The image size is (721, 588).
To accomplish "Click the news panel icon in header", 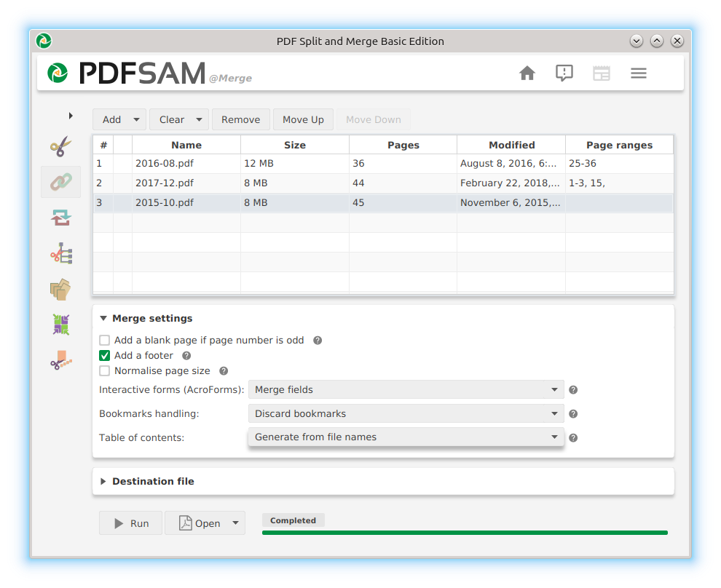I will 602,73.
